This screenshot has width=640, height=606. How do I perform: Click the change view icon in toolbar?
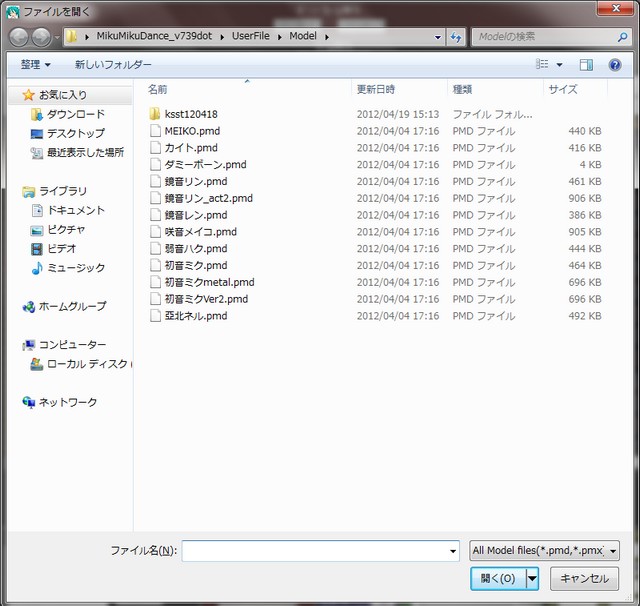coord(542,64)
